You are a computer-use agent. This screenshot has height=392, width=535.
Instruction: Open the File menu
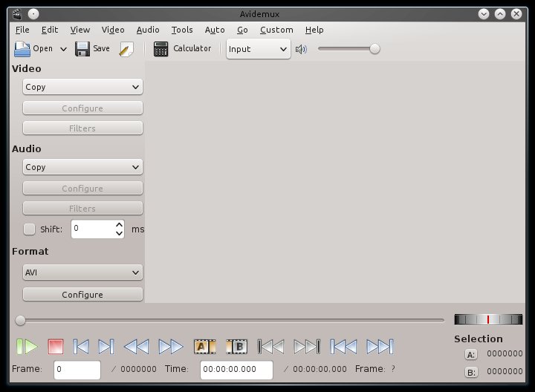(x=22, y=30)
